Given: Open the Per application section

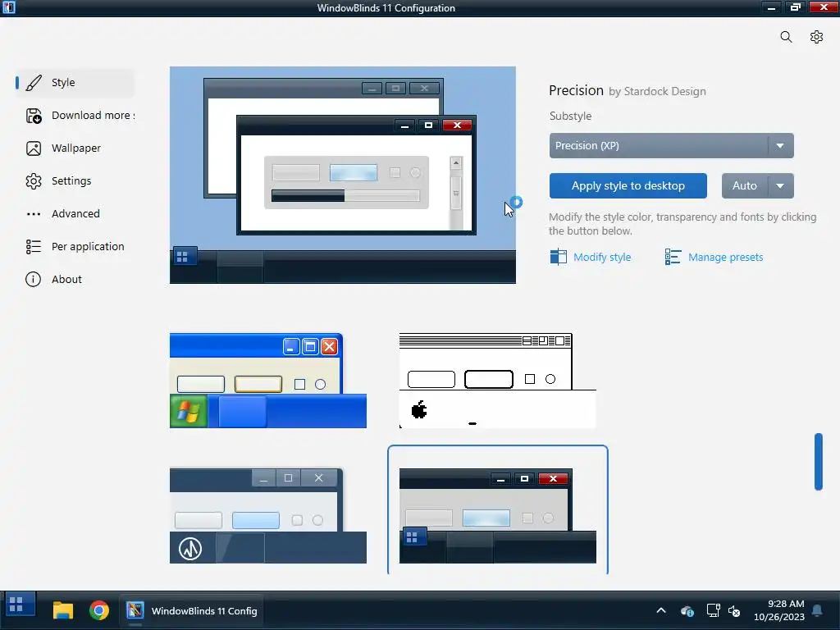Looking at the screenshot, I should 75,246.
